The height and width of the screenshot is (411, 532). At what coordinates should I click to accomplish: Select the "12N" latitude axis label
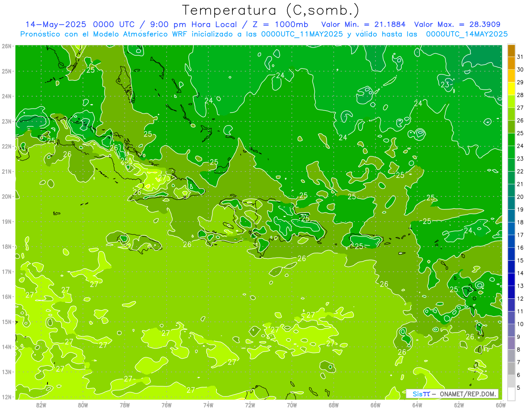pyautogui.click(x=7, y=397)
